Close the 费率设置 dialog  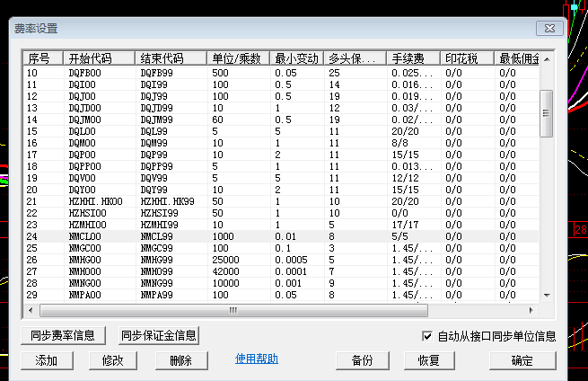[549, 28]
